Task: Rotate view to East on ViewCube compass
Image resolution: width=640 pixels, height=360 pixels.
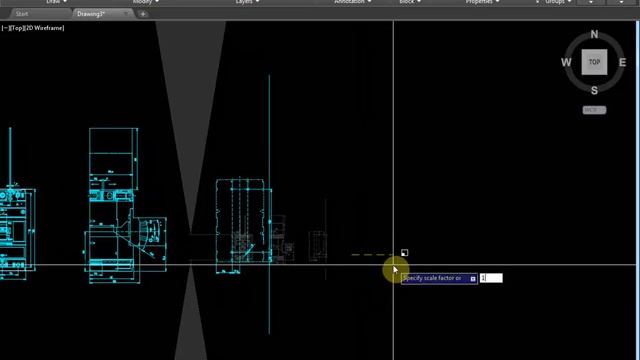Action: 622,62
